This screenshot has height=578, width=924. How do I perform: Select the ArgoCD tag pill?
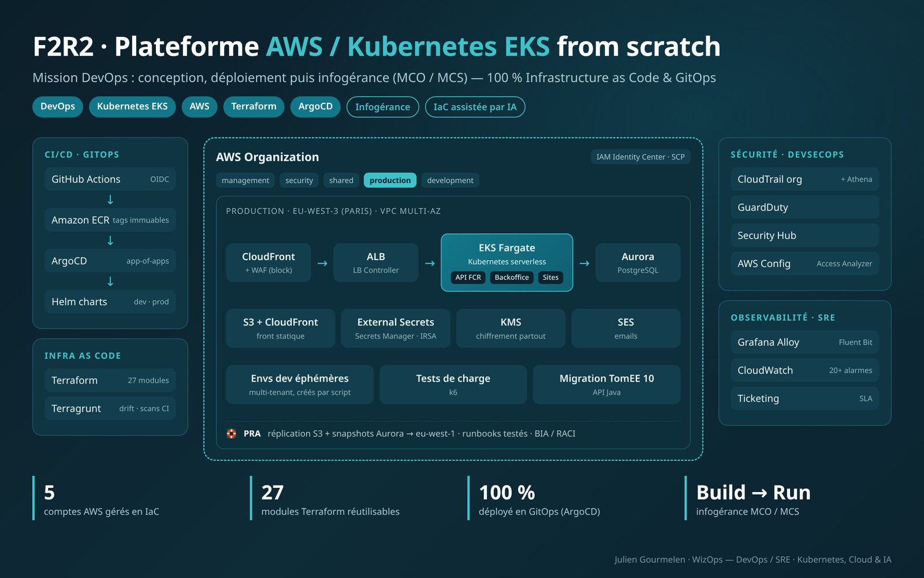315,106
